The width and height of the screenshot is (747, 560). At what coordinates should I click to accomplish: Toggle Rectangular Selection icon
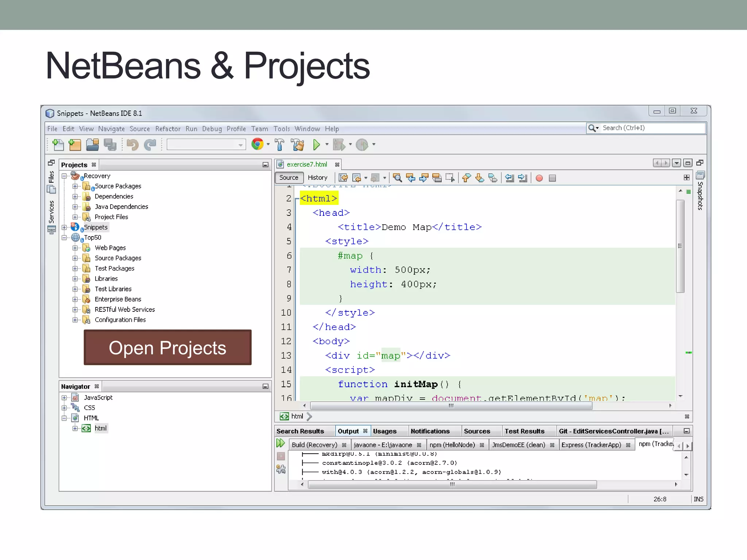click(x=450, y=178)
